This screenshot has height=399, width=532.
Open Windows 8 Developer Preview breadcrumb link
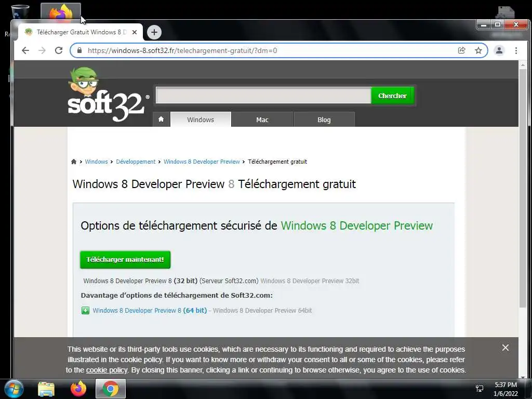[202, 162]
